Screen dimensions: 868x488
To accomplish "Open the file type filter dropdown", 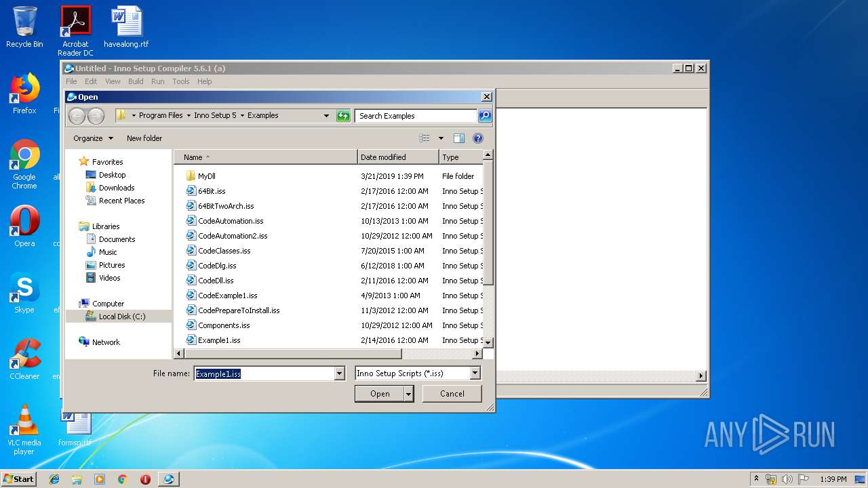I will pyautogui.click(x=475, y=373).
